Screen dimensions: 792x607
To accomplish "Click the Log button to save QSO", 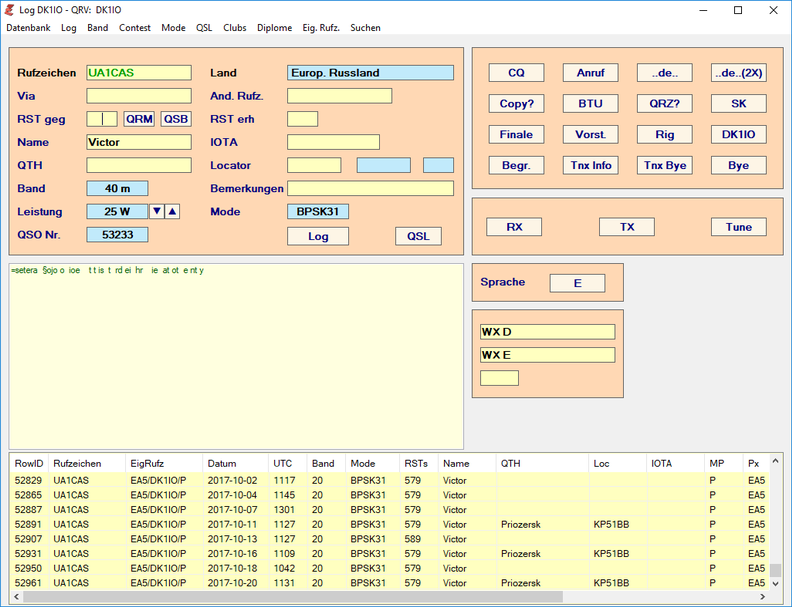I will [x=318, y=236].
